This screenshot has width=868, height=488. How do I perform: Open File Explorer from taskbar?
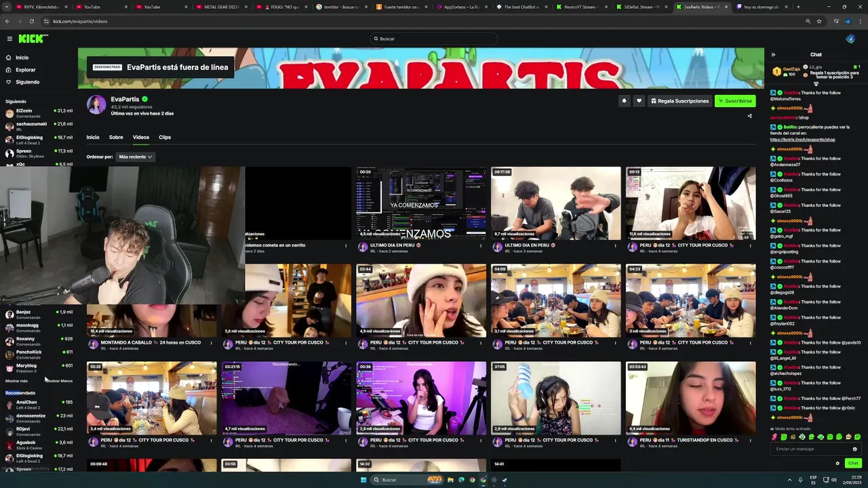(x=450, y=480)
